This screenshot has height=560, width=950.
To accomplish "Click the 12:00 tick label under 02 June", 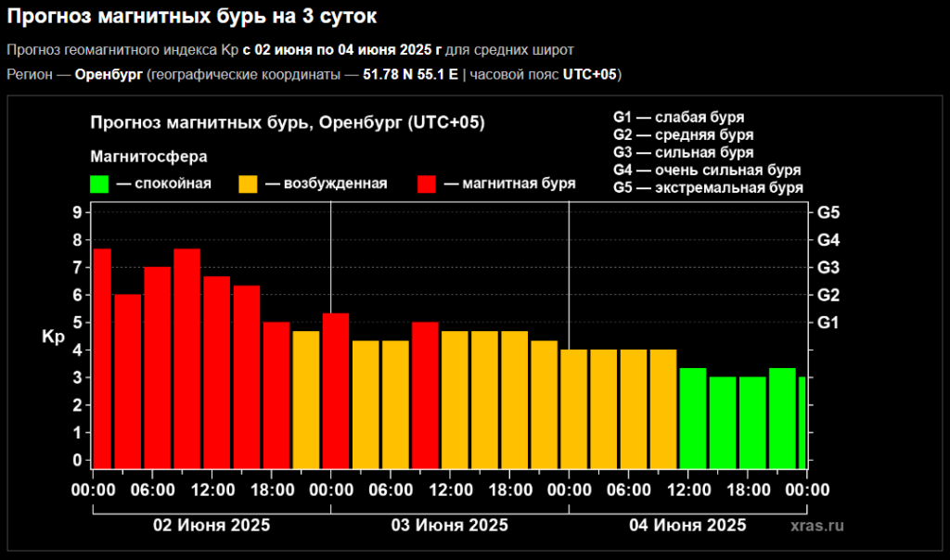I will pyautogui.click(x=212, y=490).
